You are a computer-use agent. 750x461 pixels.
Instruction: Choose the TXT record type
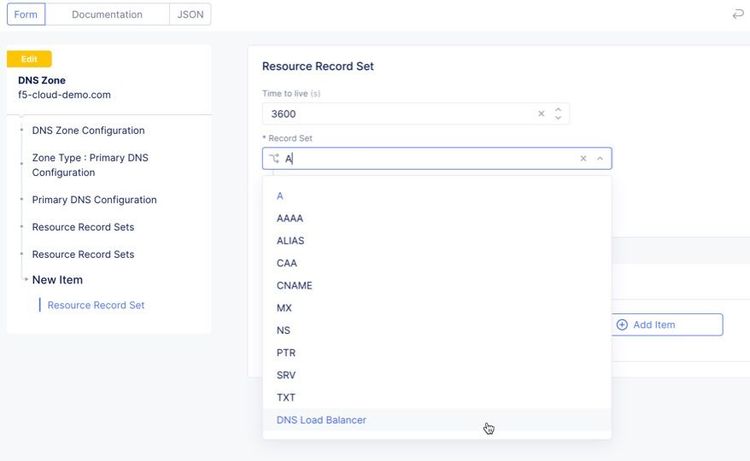tap(286, 398)
